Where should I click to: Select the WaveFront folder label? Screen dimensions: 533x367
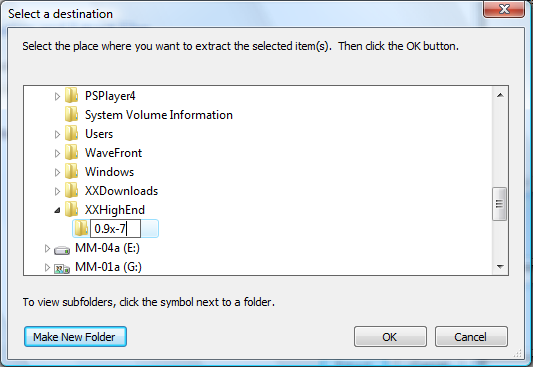[114, 153]
